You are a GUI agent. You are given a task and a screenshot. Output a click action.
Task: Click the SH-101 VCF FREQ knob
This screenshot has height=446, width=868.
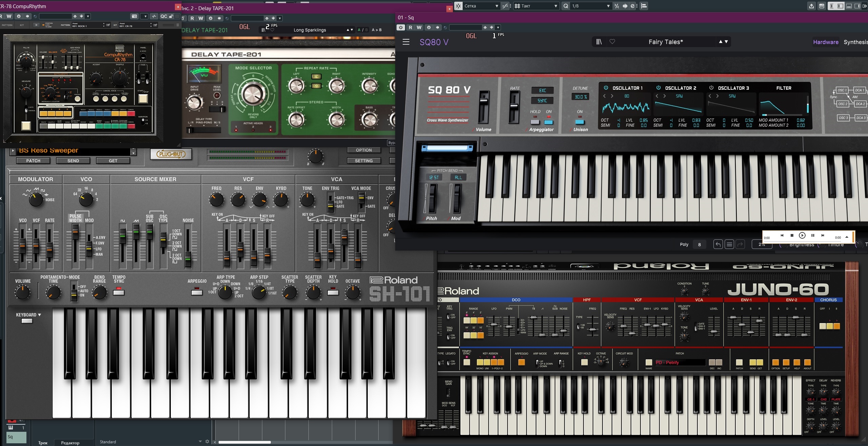point(217,200)
